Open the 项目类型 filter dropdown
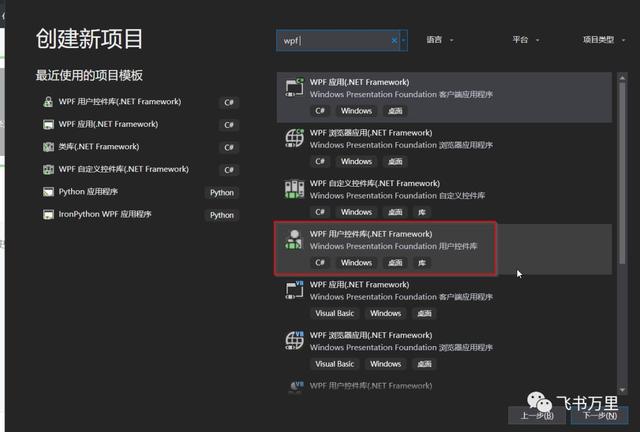 coord(604,40)
